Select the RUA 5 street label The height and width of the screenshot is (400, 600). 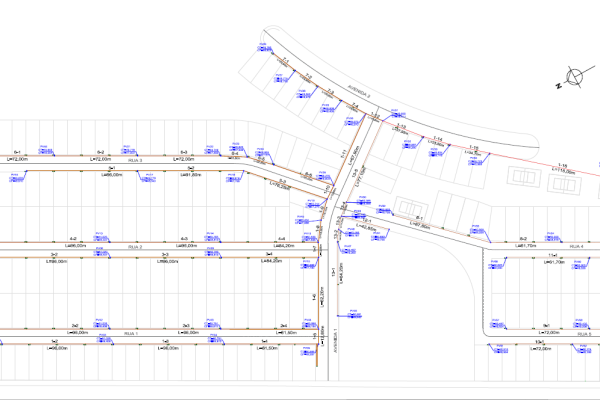pyautogui.click(x=584, y=334)
